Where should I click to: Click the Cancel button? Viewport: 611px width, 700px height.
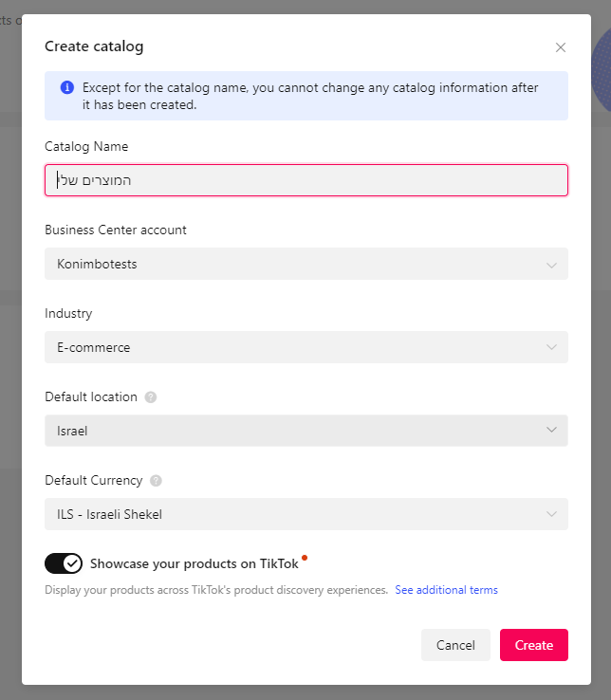(x=455, y=645)
